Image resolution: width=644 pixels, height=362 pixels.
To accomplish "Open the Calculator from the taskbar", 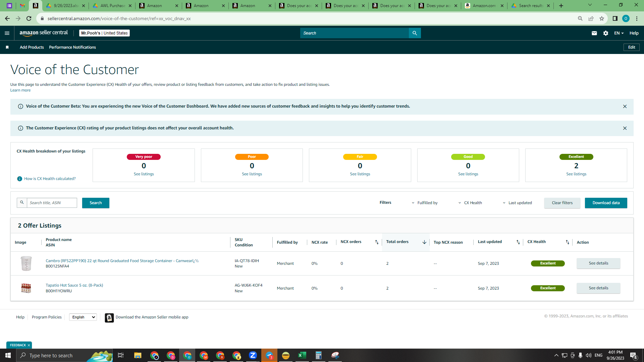I will pyautogui.click(x=319, y=355).
